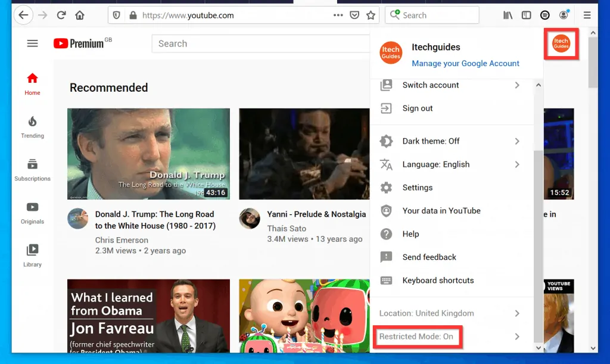Image resolution: width=610 pixels, height=364 pixels.
Task: Click the account menu scroll down arrow
Action: [539, 348]
